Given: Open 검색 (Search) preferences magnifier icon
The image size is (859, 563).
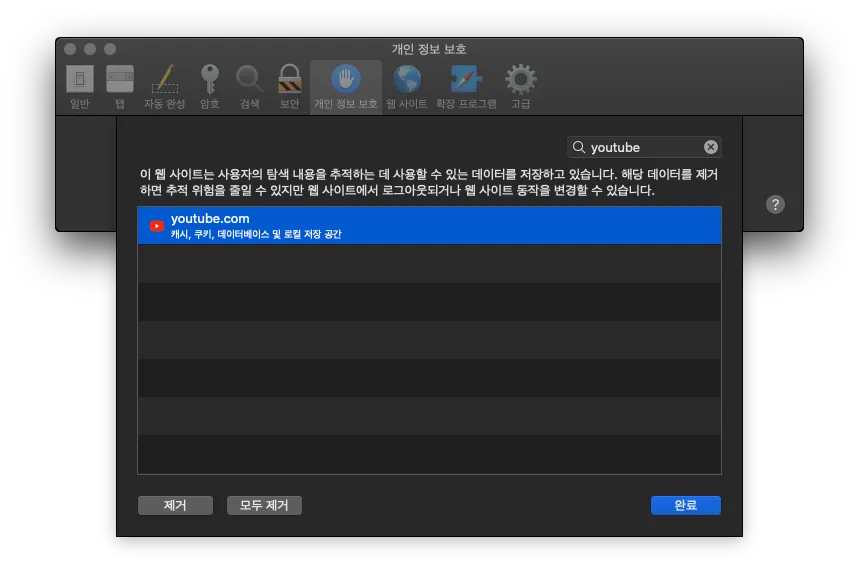Looking at the screenshot, I should coord(249,80).
